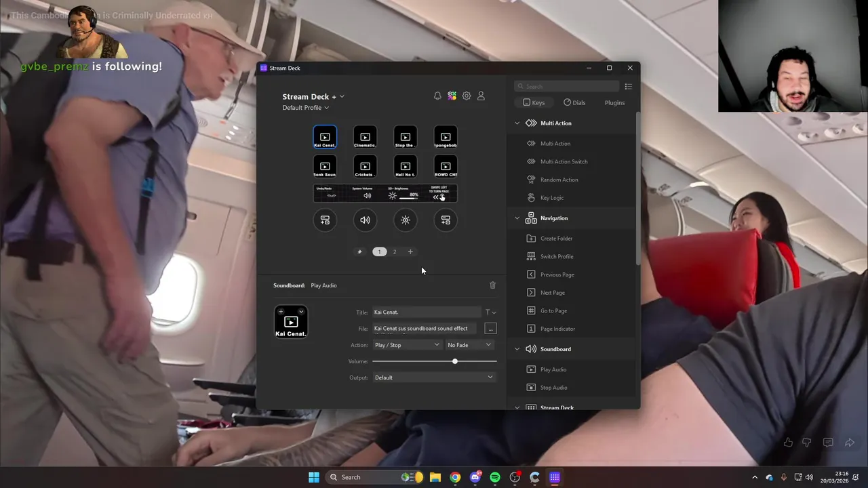Click the File path field
Screen dimensions: 868x488
(426, 329)
